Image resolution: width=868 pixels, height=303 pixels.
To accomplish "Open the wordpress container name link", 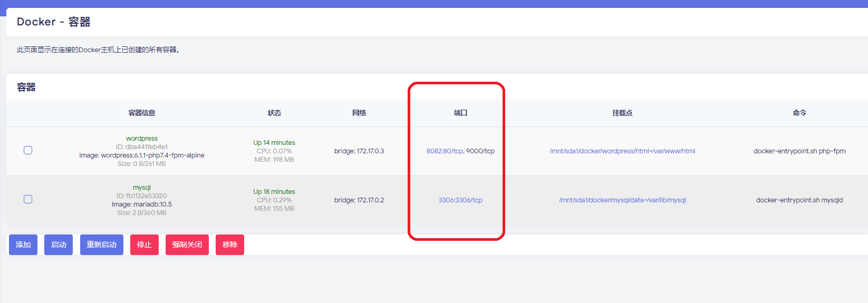I will pos(142,139).
